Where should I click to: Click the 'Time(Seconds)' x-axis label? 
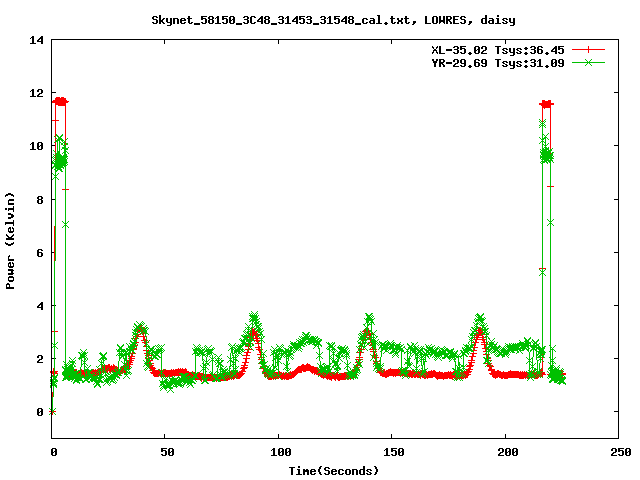[x=334, y=471]
